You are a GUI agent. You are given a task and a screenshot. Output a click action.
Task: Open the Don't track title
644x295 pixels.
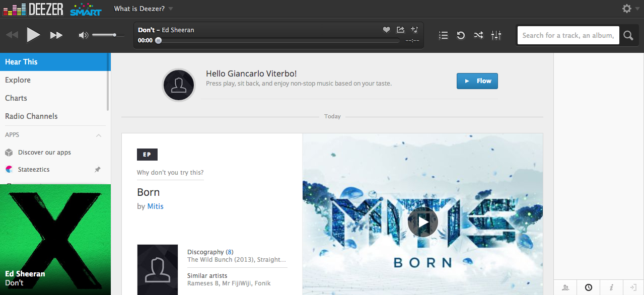click(146, 30)
